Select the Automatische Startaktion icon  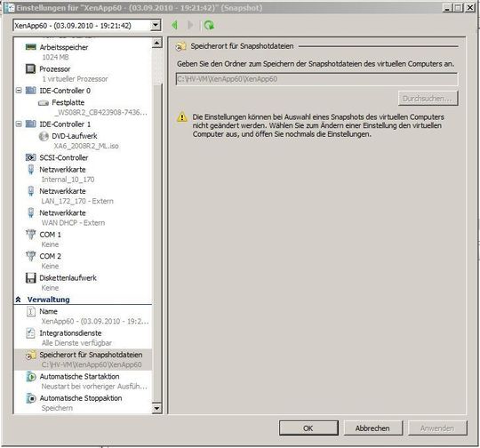pyautogui.click(x=30, y=377)
